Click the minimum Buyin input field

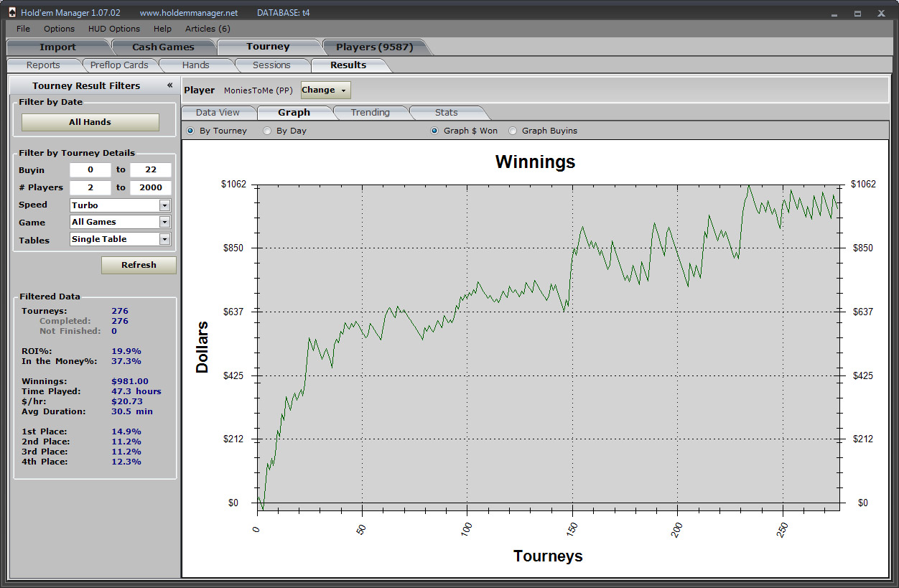90,170
